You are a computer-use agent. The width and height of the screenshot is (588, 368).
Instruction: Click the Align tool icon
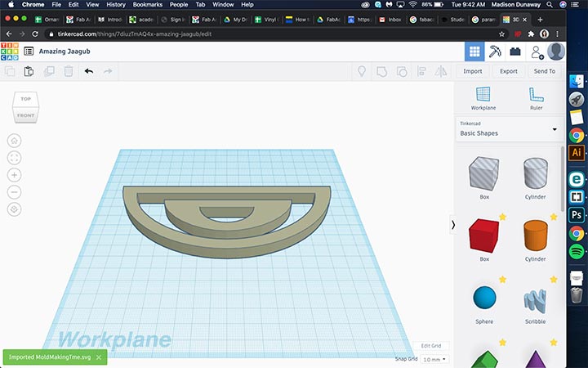pyautogui.click(x=421, y=71)
